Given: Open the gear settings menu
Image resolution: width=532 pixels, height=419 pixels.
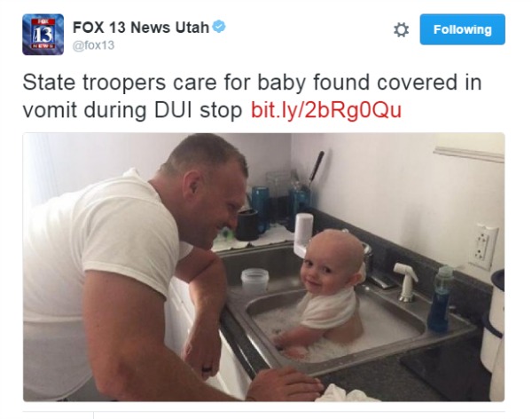Looking at the screenshot, I should pos(401,30).
